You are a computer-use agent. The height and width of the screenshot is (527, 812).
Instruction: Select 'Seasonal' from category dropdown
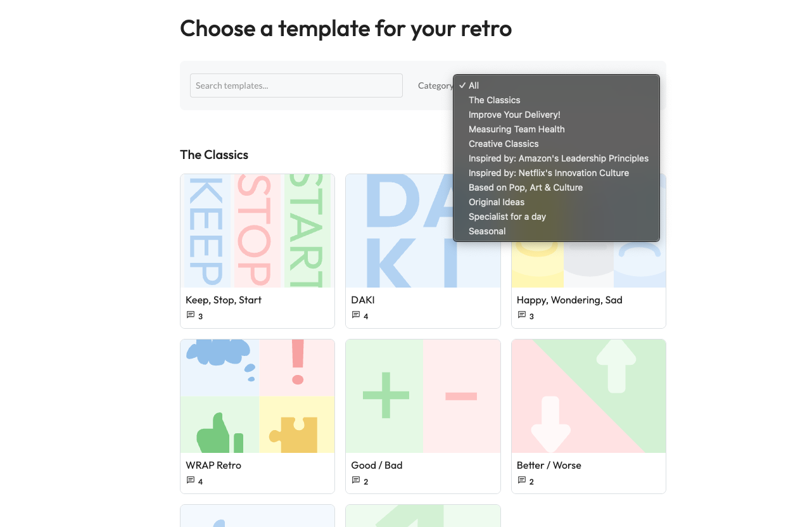click(x=487, y=231)
